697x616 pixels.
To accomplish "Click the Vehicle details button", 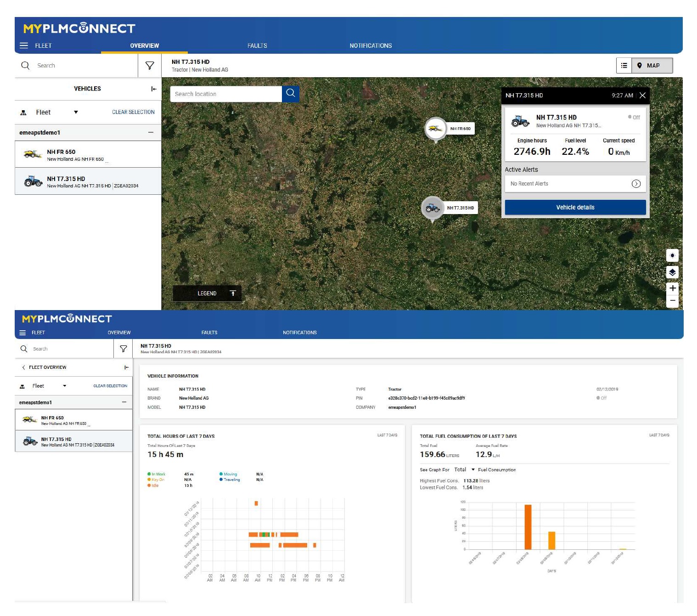I will point(575,207).
